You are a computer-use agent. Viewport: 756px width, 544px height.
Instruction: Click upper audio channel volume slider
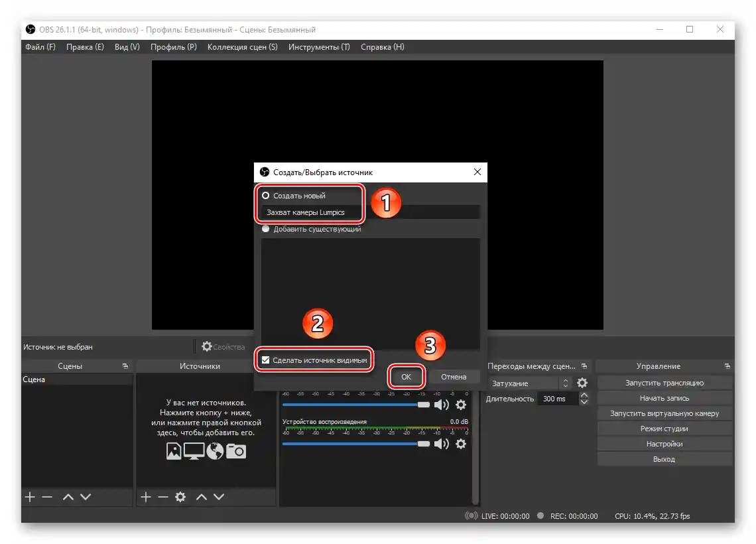pyautogui.click(x=356, y=405)
